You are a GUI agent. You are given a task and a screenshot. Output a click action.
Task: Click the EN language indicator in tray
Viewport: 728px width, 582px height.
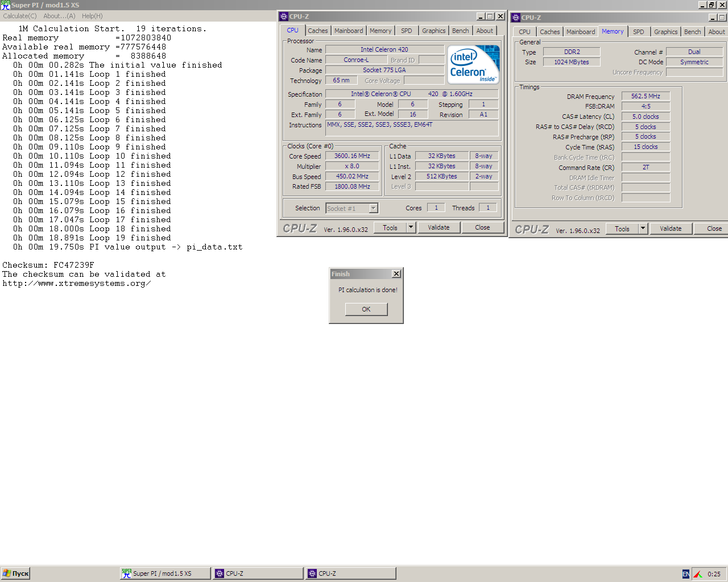point(685,574)
